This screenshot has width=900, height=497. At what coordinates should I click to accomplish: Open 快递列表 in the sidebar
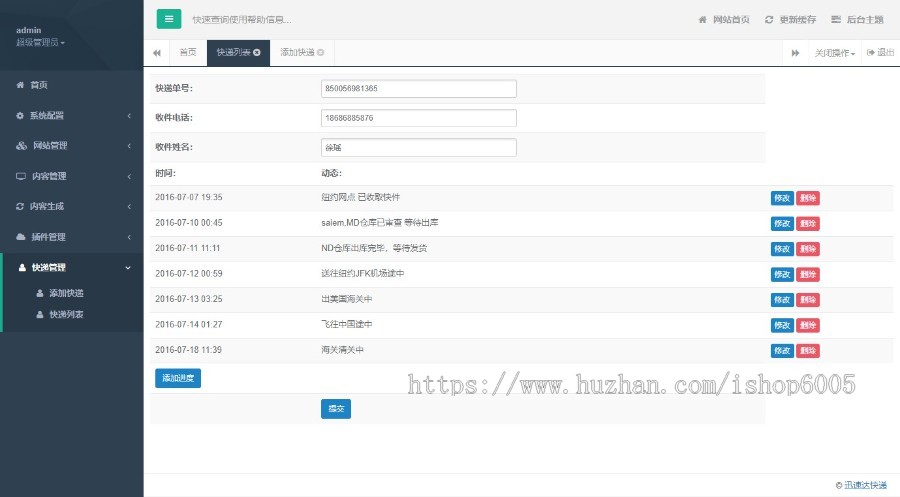pyautogui.click(x=66, y=314)
